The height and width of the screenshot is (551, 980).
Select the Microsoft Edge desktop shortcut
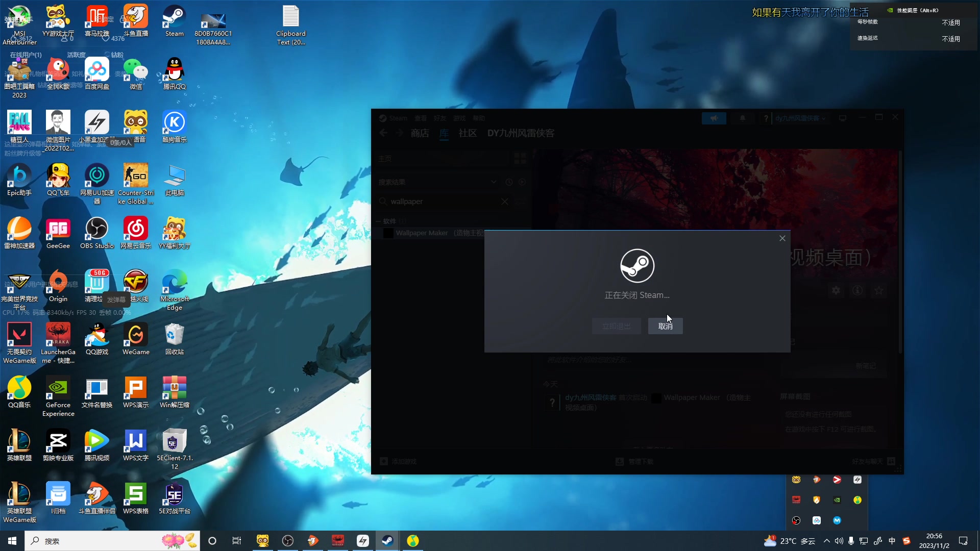(x=175, y=290)
